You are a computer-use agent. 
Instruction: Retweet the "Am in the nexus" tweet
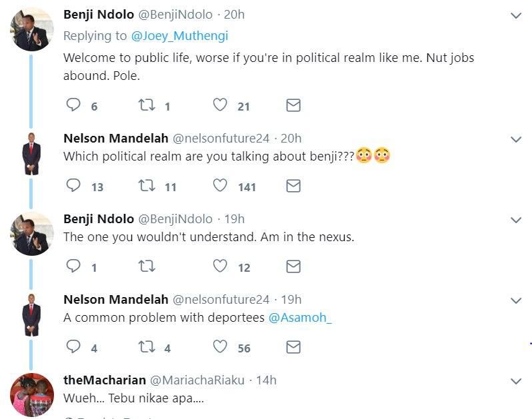[x=146, y=266]
